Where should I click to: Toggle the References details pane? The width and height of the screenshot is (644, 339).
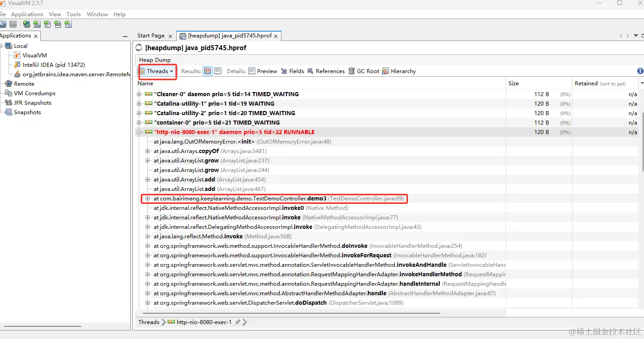tap(326, 71)
